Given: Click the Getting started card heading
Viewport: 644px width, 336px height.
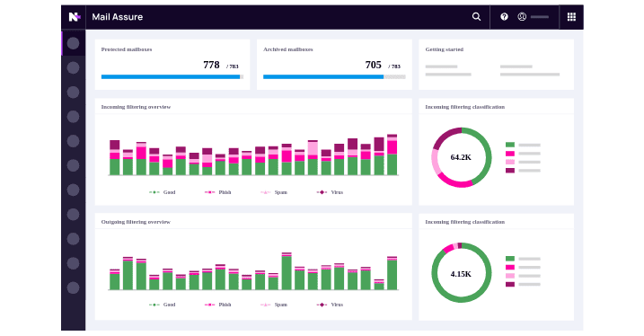Looking at the screenshot, I should coord(445,49).
